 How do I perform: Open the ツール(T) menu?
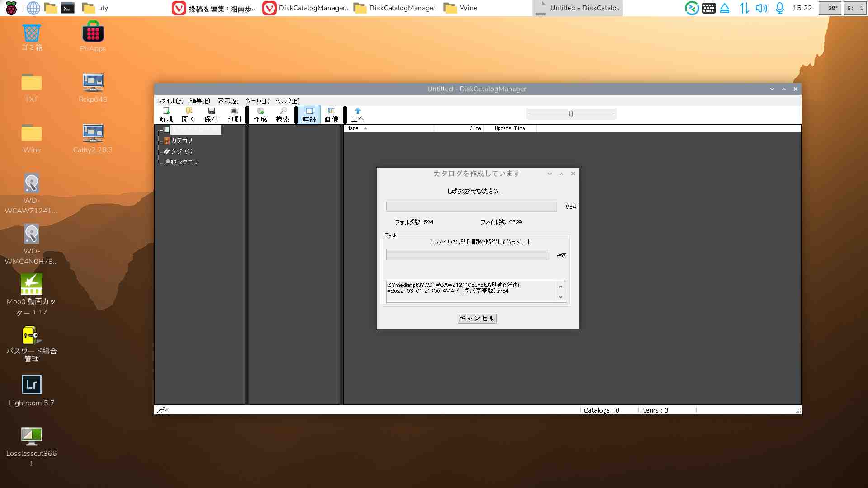[257, 101]
